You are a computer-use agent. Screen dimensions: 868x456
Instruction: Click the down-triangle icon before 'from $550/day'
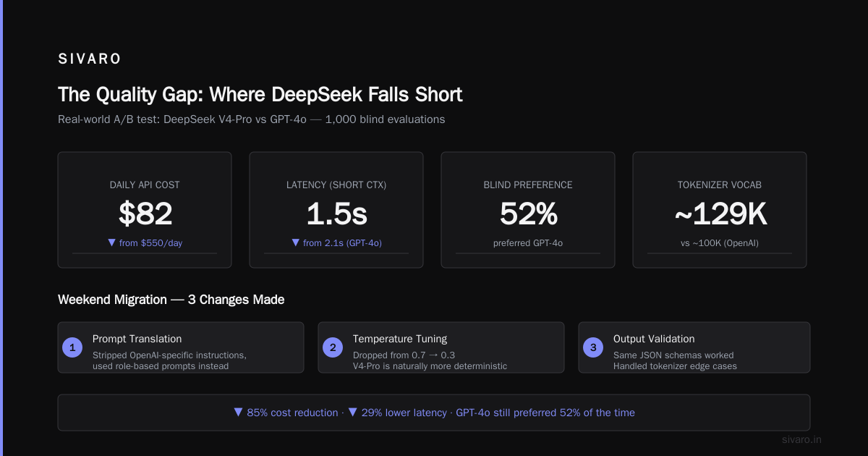tap(111, 242)
